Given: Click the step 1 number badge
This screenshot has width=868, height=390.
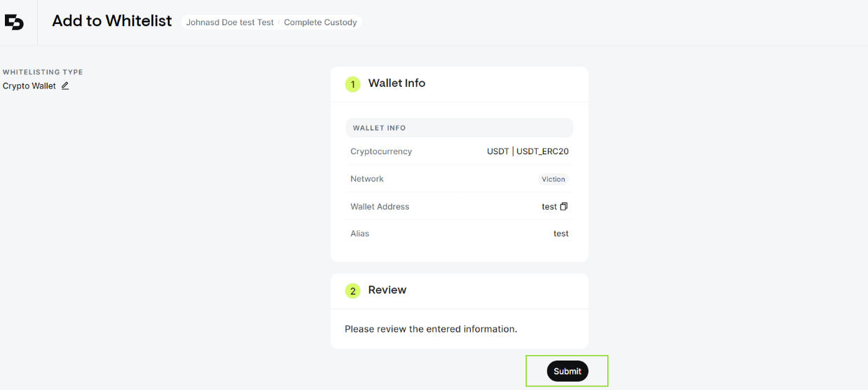Looking at the screenshot, I should tap(352, 84).
